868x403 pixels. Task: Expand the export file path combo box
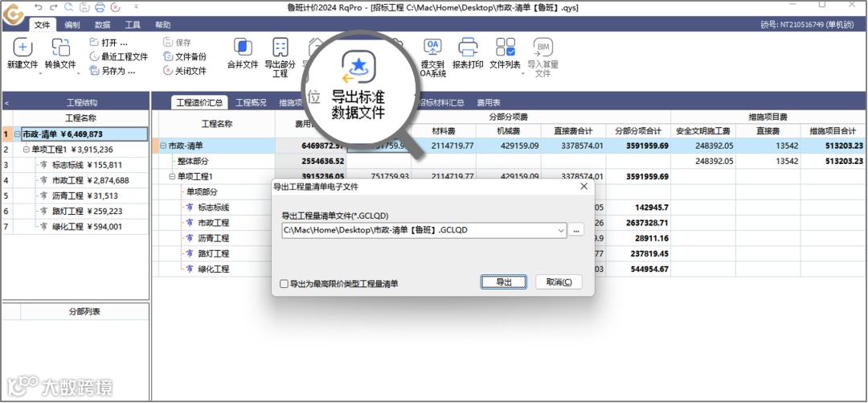coord(561,229)
